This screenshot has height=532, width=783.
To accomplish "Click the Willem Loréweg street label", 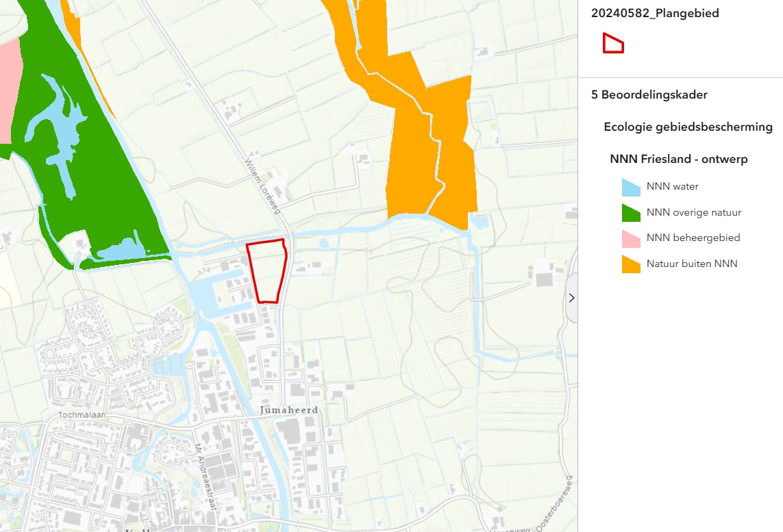I will tap(262, 186).
